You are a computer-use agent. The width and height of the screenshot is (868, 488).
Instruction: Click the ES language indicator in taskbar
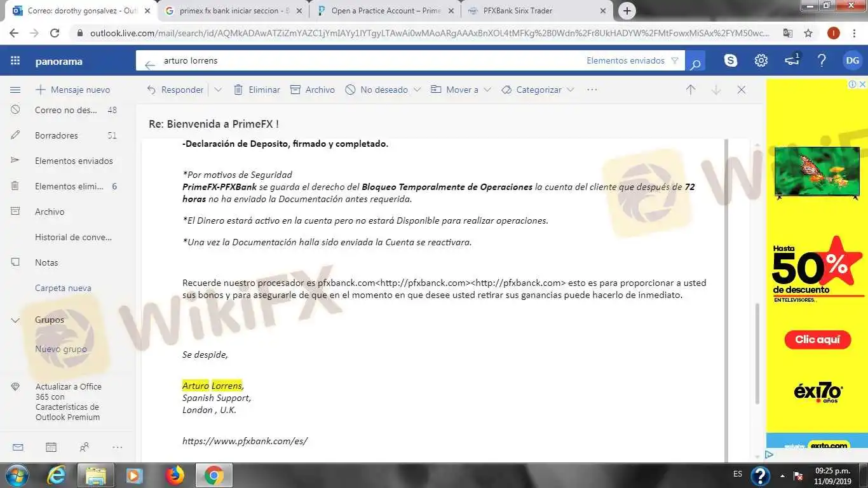coord(738,474)
